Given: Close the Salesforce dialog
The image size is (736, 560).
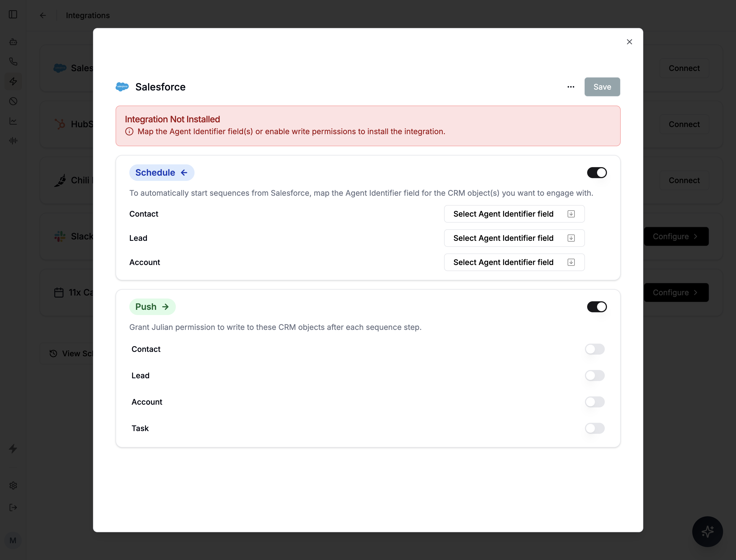Looking at the screenshot, I should (x=629, y=42).
